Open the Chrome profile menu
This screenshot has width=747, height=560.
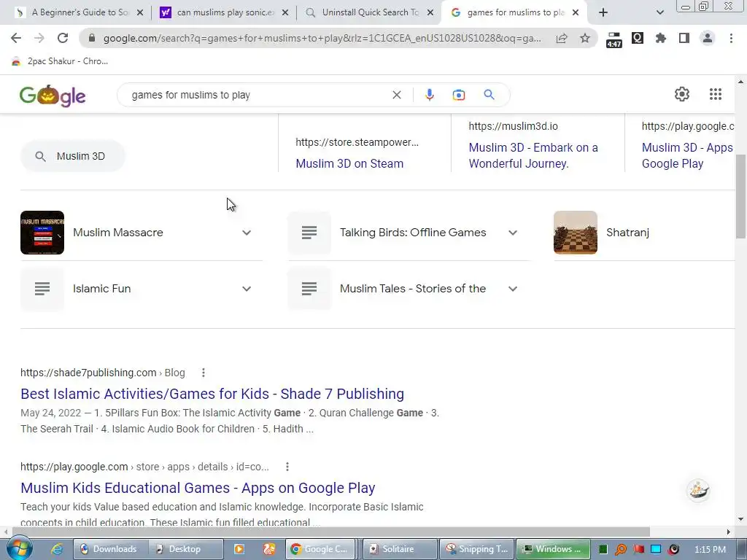[x=708, y=38]
